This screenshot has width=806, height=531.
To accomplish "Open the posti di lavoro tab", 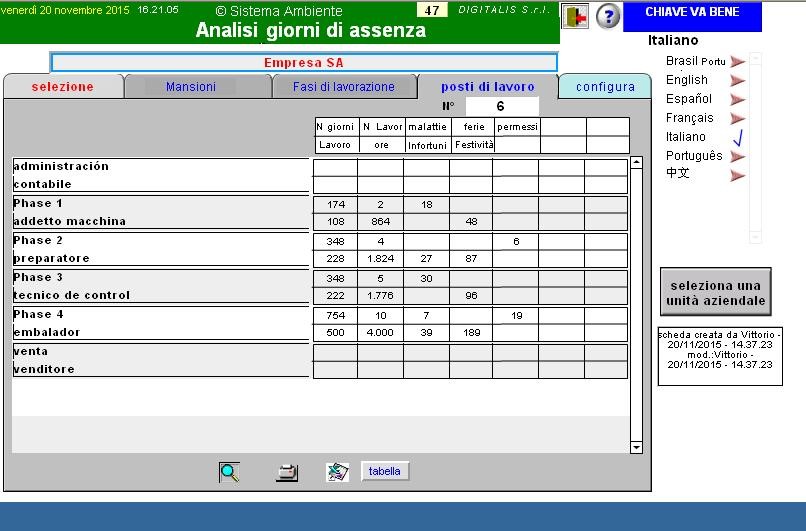I will click(x=488, y=86).
